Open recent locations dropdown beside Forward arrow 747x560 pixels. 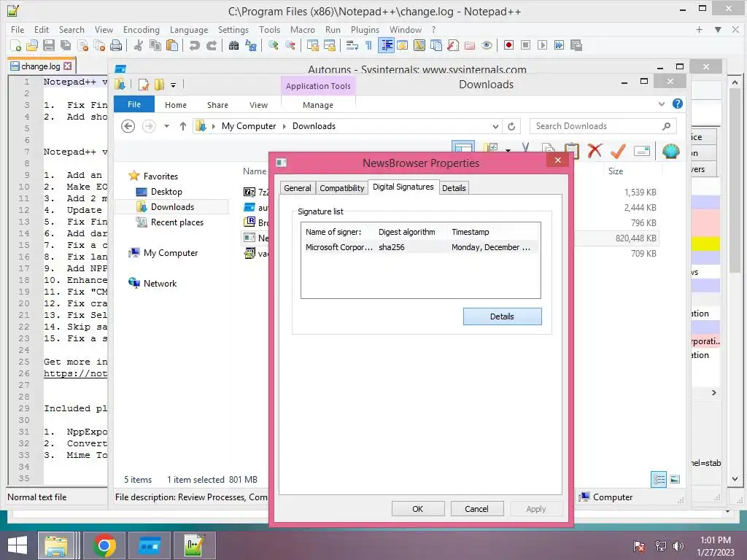167,126
